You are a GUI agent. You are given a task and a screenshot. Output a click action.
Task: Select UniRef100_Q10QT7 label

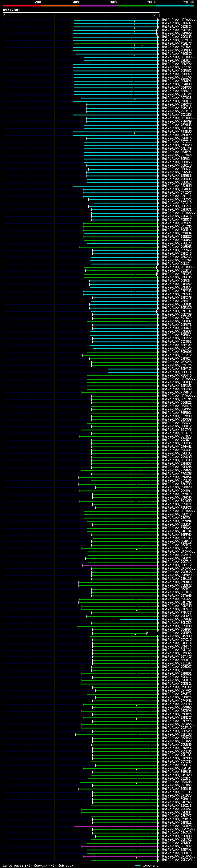click(177, 101)
